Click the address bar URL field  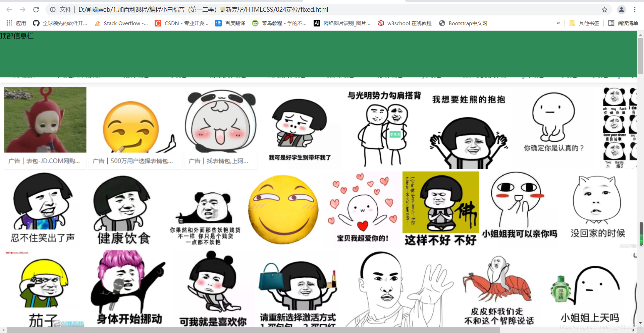pyautogui.click(x=329, y=10)
